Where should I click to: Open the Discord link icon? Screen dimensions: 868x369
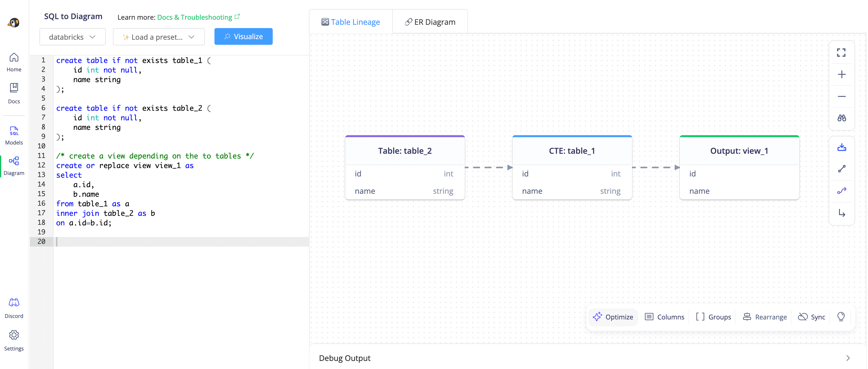14,302
